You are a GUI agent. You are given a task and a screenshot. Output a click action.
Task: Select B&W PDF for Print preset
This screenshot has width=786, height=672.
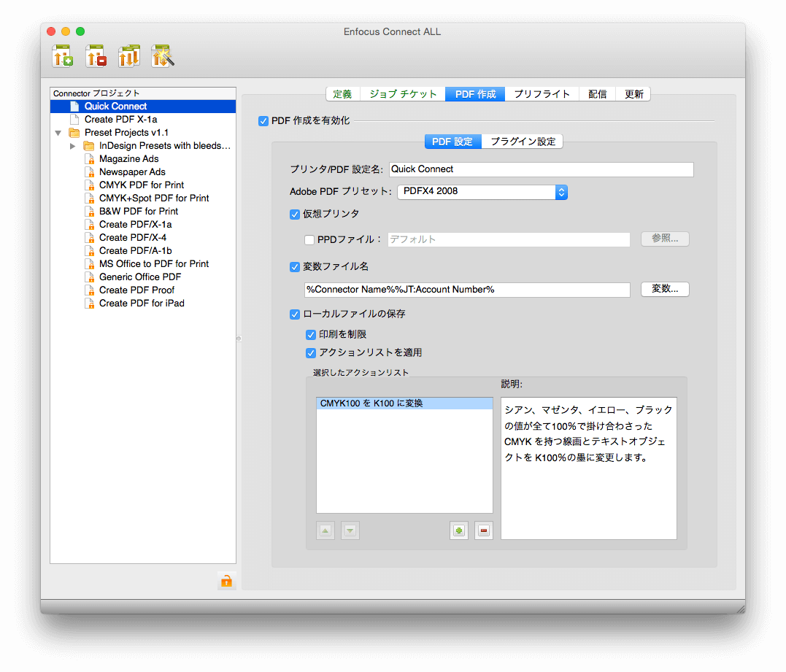point(139,212)
